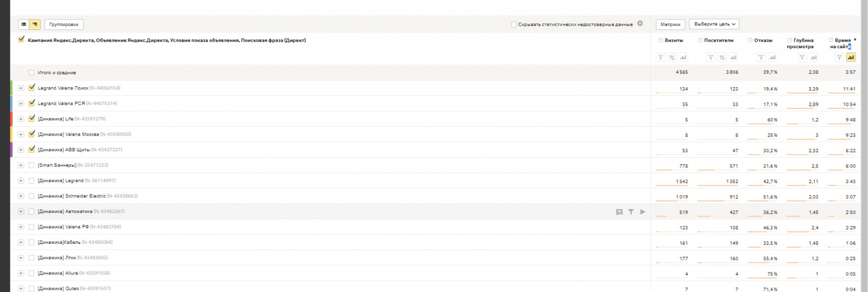Screen dimensions: 868x292
Task: Click the Группировки button
Action: [x=64, y=24]
